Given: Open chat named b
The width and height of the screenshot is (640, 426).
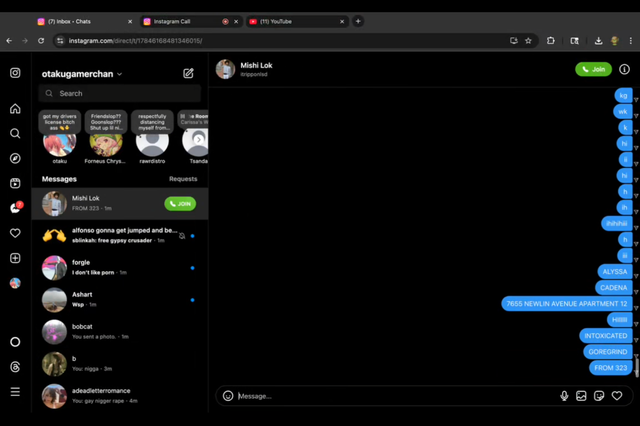Looking at the screenshot, I should pos(120,364).
